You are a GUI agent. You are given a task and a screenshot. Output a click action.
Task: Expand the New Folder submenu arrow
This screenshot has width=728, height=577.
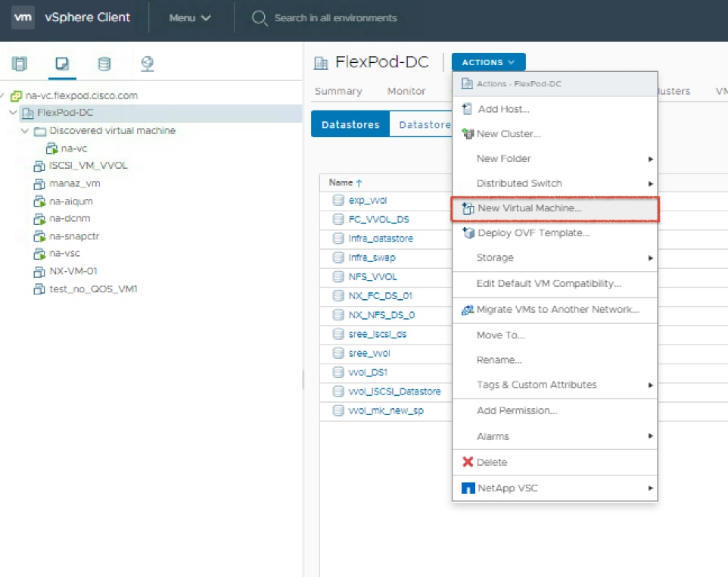[651, 159]
